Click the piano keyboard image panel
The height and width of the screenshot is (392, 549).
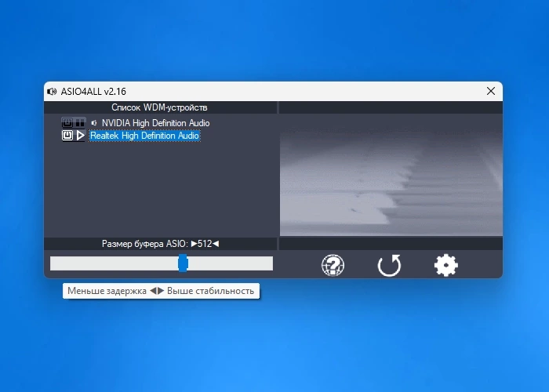[391, 175]
